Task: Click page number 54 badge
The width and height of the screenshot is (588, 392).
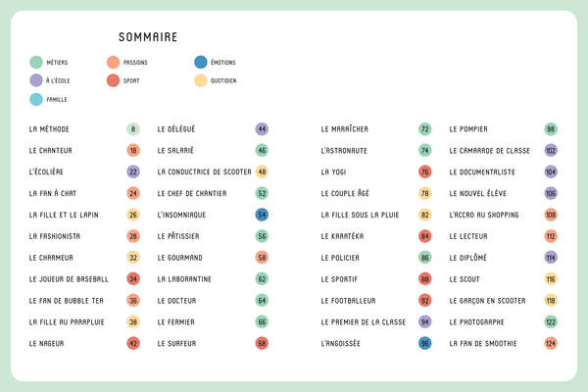Action: pyautogui.click(x=262, y=215)
